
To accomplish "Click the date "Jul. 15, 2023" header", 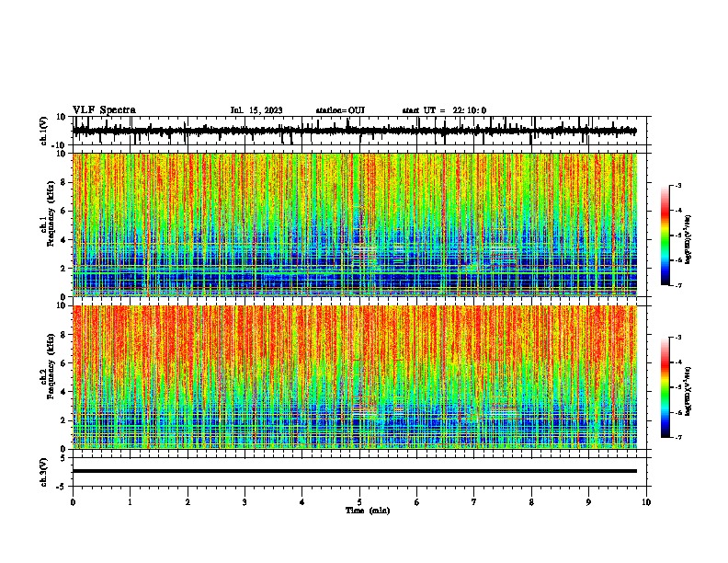I will pos(256,110).
